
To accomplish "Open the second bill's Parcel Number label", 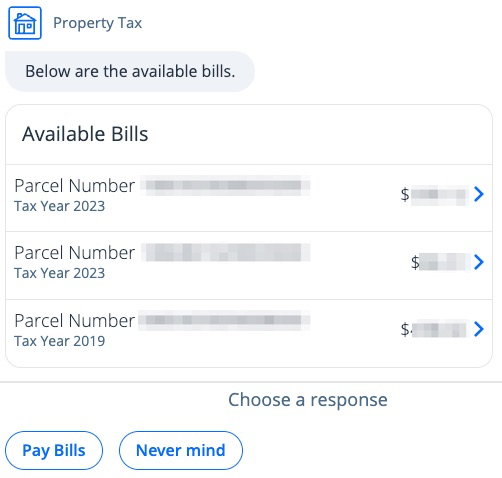I will click(75, 253).
